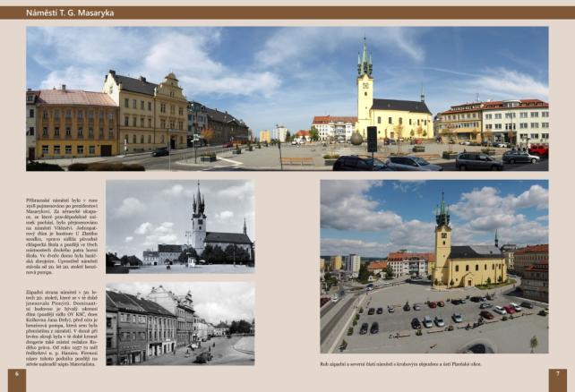Click the page number 7 box
The image size is (575, 392).
[x=557, y=374]
